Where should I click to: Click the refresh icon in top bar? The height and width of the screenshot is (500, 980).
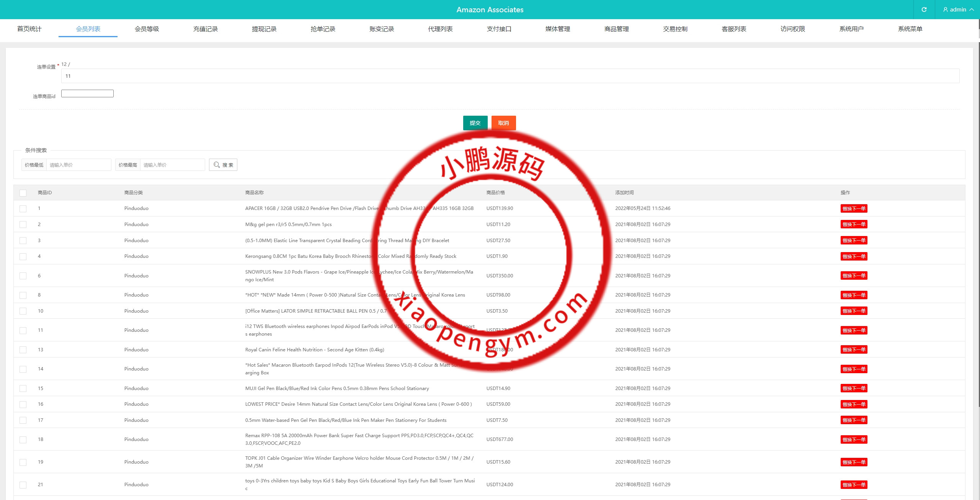point(924,10)
